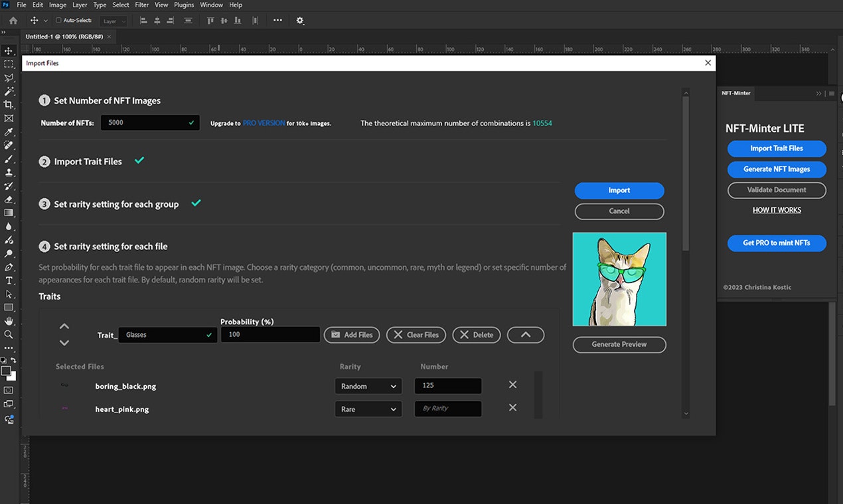
Task: Select the History Brush tool
Action: coord(9,186)
